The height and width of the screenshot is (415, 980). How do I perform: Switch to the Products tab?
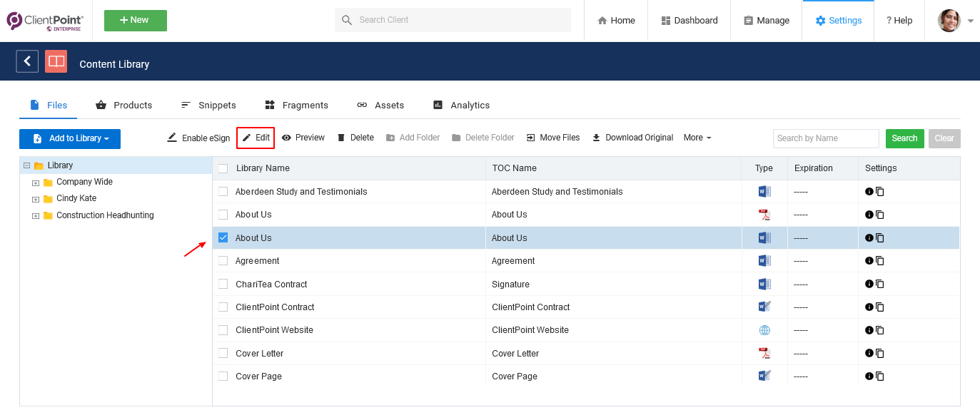pos(123,105)
